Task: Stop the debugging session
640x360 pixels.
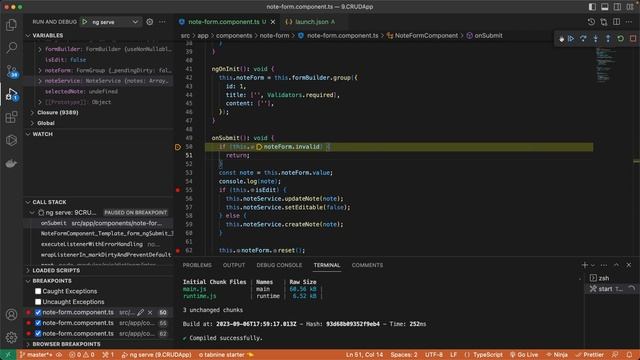Action: [x=633, y=38]
